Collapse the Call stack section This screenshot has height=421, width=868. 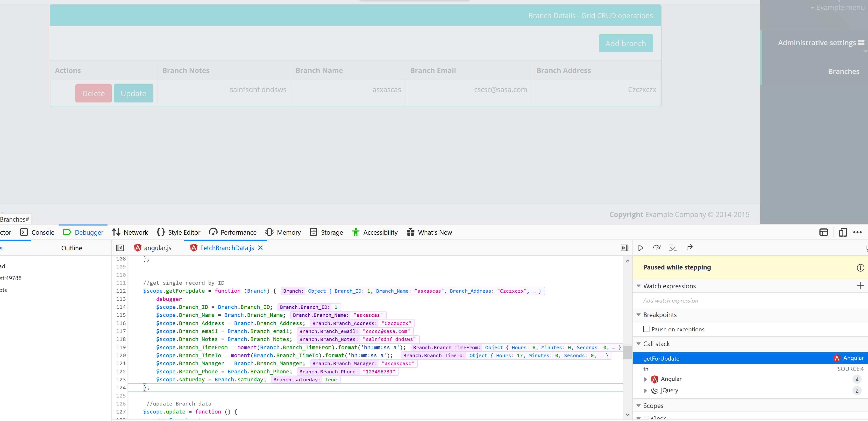[x=638, y=344]
